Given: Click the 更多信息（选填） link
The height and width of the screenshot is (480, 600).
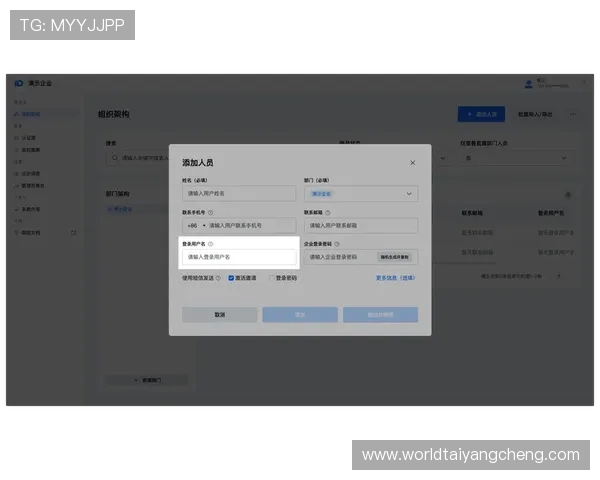Looking at the screenshot, I should [x=394, y=278].
